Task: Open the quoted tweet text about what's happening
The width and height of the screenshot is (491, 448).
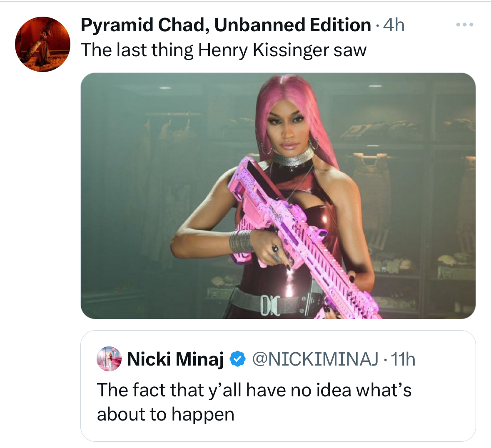Action: tap(254, 390)
